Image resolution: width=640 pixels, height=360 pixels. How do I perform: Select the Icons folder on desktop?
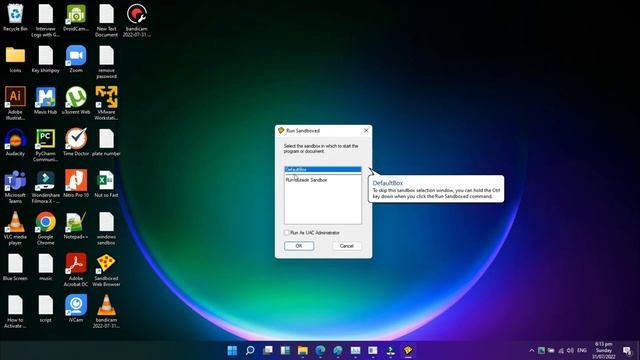tap(15, 59)
